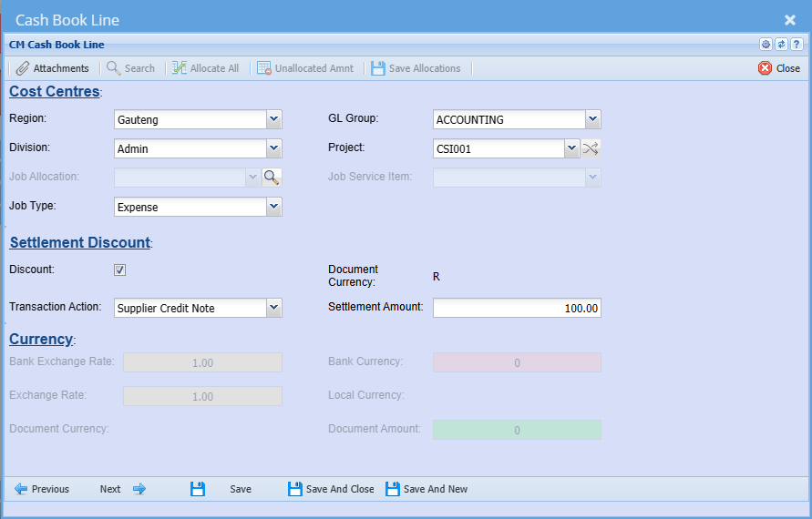The height and width of the screenshot is (519, 812).
Task: Click Job Allocation magnifier lookup icon
Action: point(272,178)
